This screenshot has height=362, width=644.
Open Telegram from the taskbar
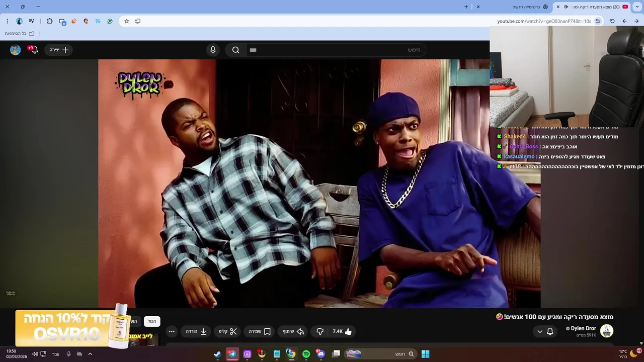pyautogui.click(x=232, y=354)
